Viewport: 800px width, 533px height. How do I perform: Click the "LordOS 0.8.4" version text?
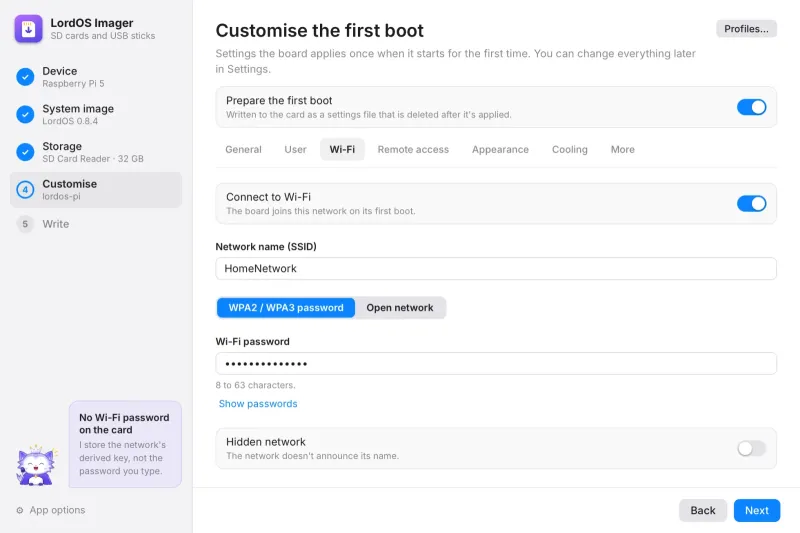click(70, 121)
